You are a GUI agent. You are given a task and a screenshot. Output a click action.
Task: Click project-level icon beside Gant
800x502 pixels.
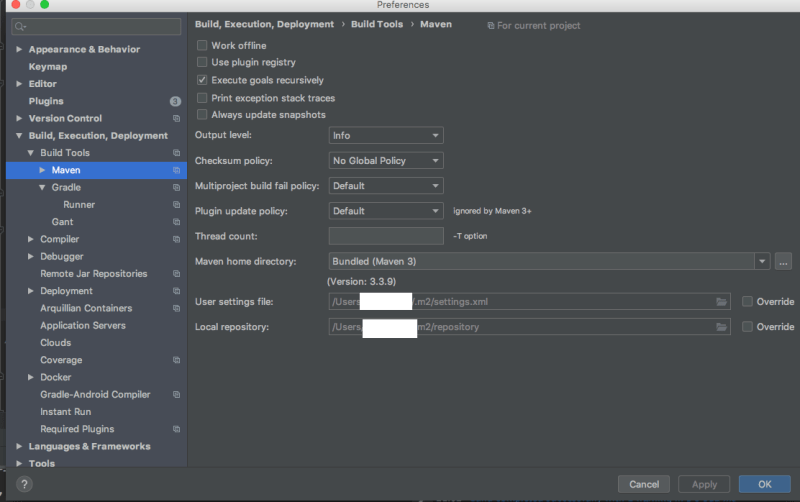pyautogui.click(x=177, y=222)
